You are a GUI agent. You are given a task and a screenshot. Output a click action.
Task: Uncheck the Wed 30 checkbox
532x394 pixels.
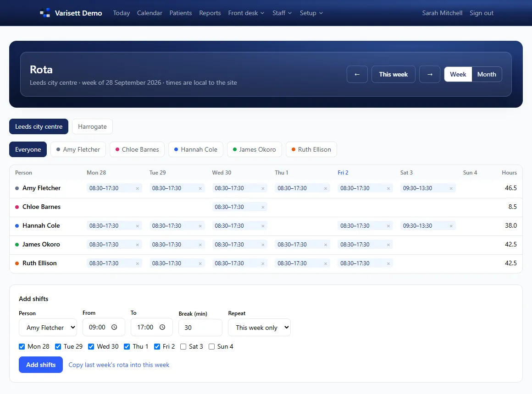91,346
